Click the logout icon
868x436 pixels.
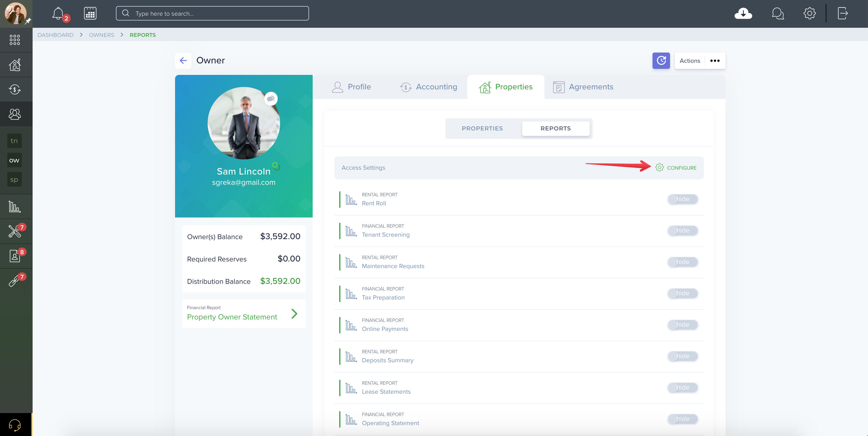(842, 14)
